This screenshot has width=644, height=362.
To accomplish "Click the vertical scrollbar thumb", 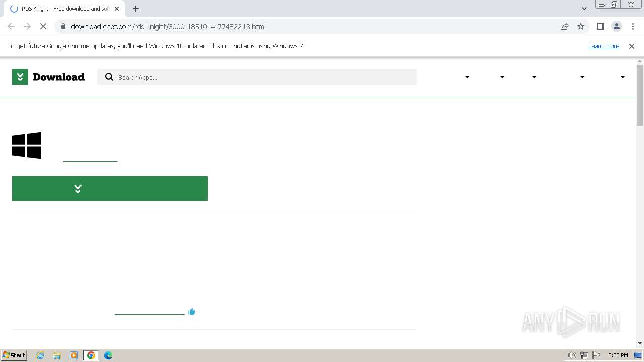I will pyautogui.click(x=640, y=95).
